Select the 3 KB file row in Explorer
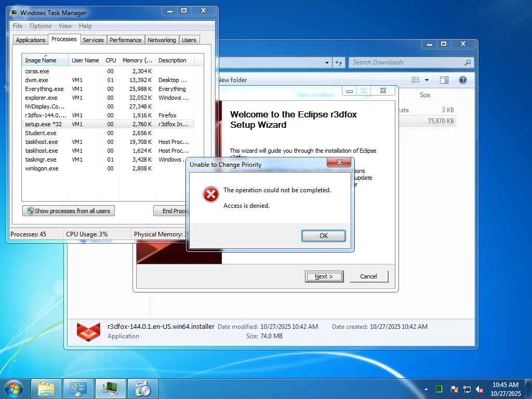 point(427,110)
